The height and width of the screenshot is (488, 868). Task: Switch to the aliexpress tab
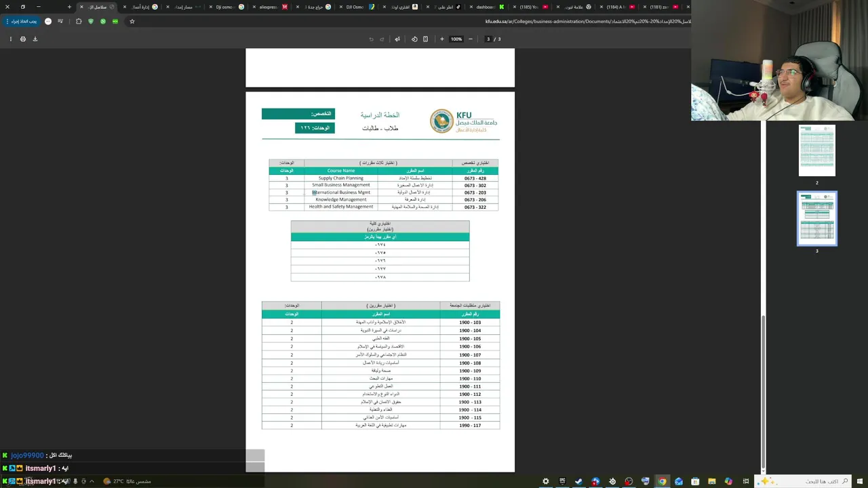[268, 7]
